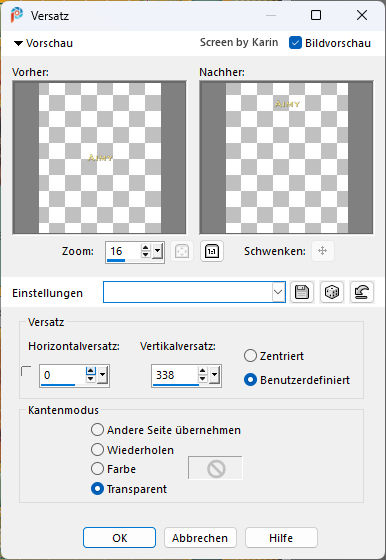The height and width of the screenshot is (560, 386).
Task: Select the Benutzerdefiniert radio button
Action: pos(250,380)
